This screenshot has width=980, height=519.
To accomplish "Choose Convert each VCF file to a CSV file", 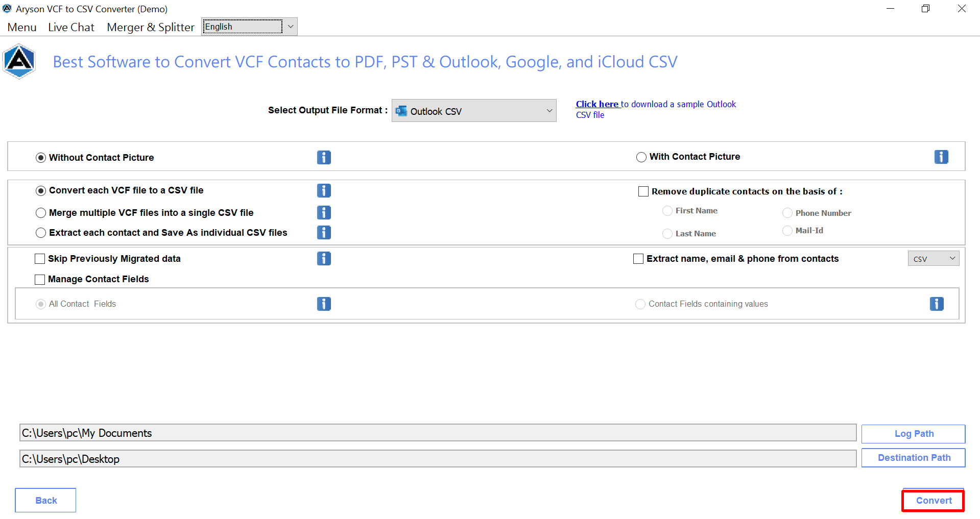I will coord(41,191).
